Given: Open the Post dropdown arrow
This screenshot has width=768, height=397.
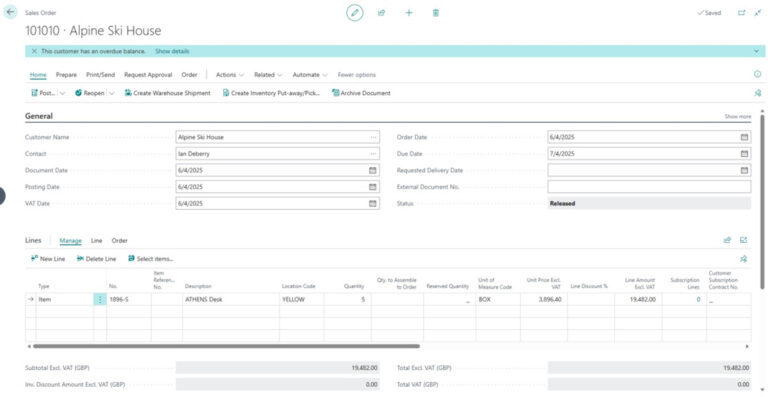Looking at the screenshot, I should pyautogui.click(x=62, y=93).
